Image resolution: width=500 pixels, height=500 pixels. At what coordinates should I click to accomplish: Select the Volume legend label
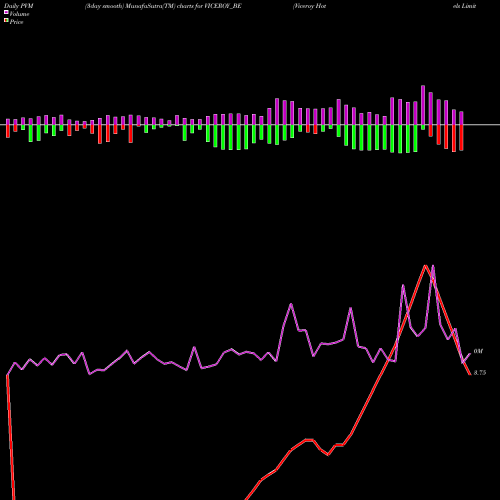coord(19,14)
